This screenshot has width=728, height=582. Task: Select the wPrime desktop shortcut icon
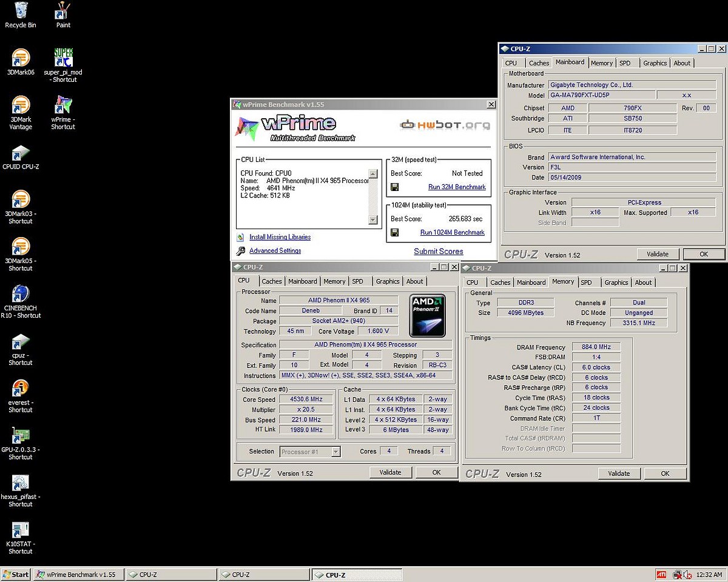coord(63,105)
